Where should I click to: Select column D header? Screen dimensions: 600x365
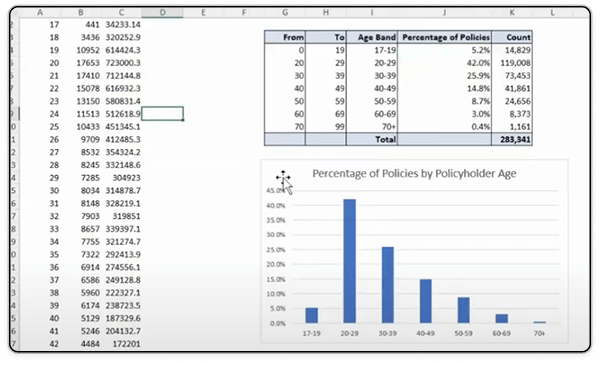coord(162,13)
